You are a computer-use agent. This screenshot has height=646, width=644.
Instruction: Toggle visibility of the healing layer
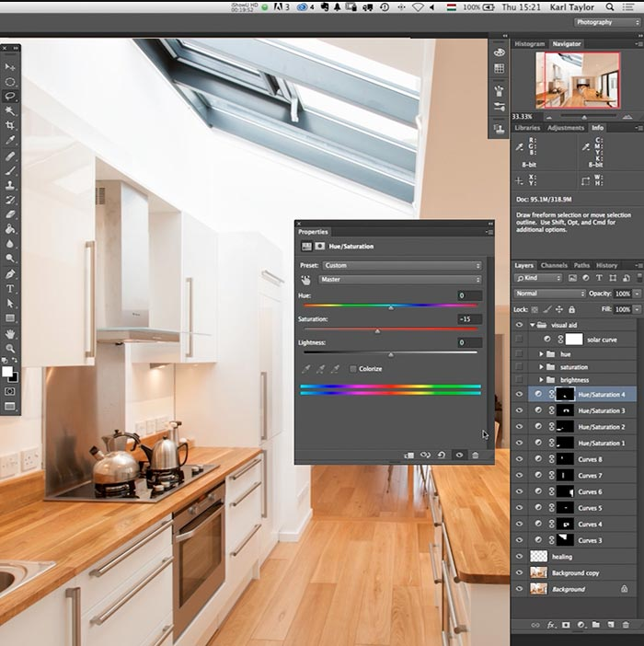(x=520, y=557)
